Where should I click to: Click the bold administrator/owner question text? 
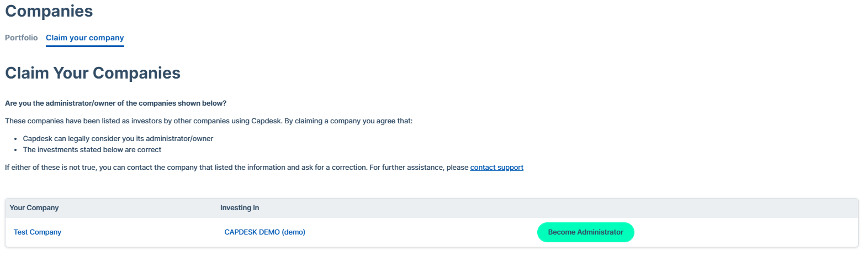pos(116,103)
